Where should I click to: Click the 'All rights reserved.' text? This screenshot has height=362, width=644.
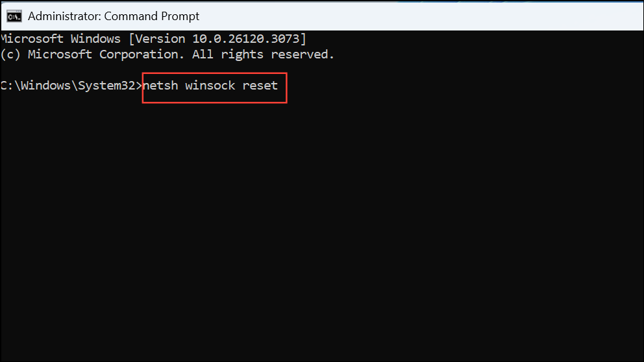coord(264,54)
